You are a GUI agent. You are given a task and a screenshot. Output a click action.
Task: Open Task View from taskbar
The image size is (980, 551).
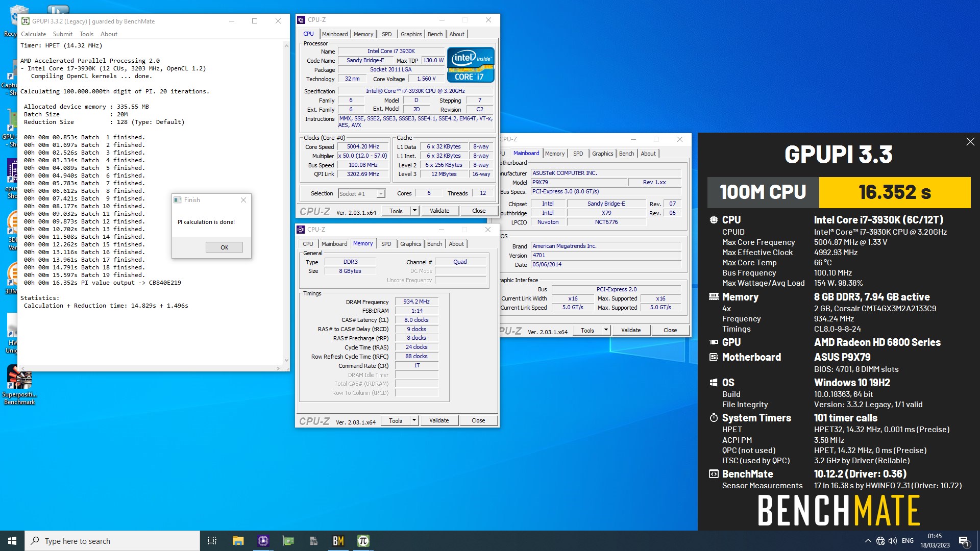point(212,541)
